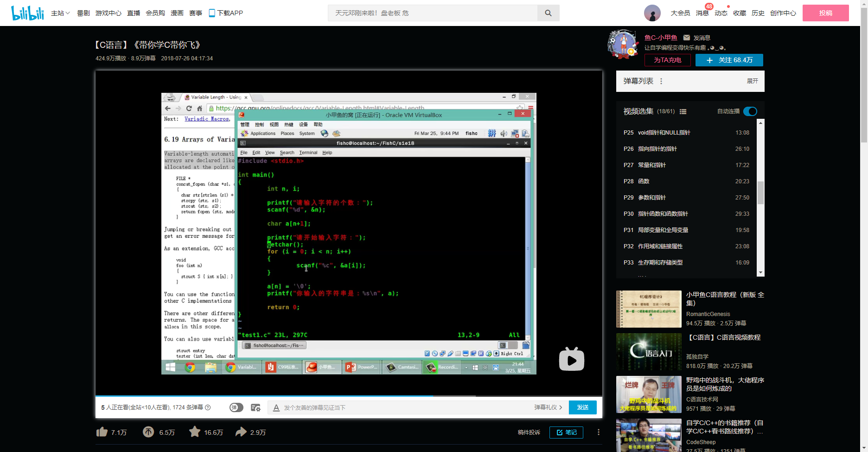Click the page search input field
The width and height of the screenshot is (868, 452).
(x=433, y=13)
